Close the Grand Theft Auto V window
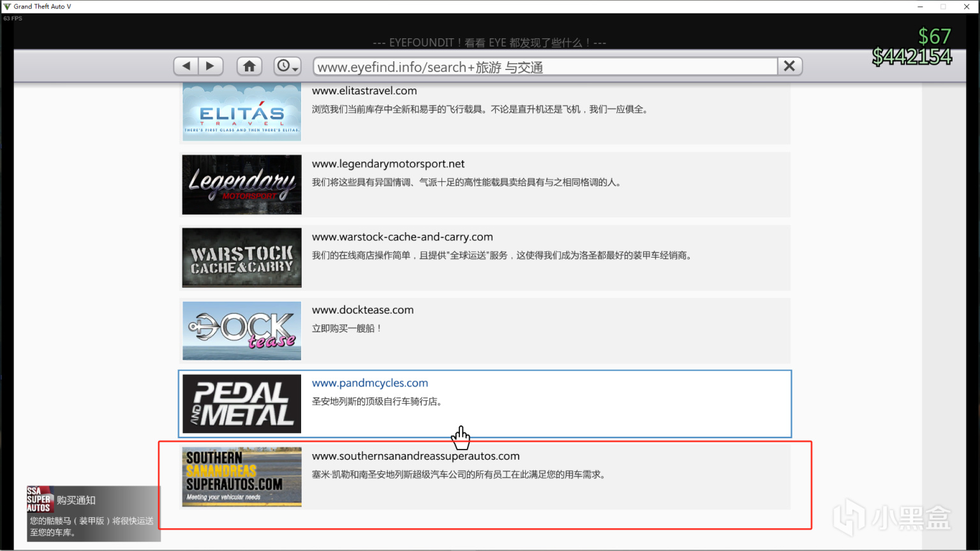Viewport: 980px width, 551px height. (967, 6)
